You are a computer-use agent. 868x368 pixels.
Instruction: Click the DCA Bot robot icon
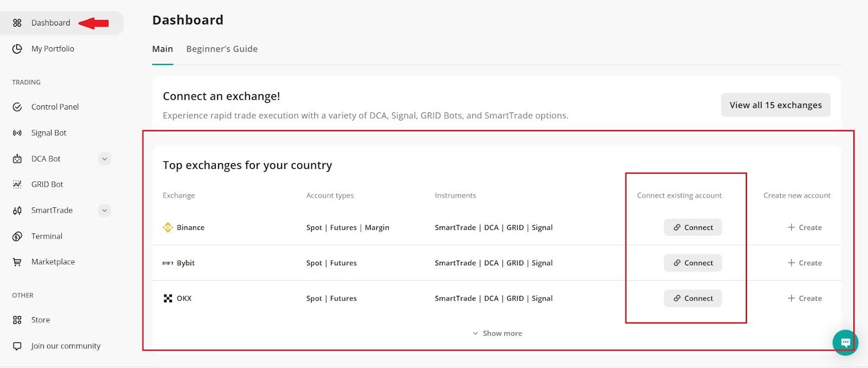pos(17,159)
